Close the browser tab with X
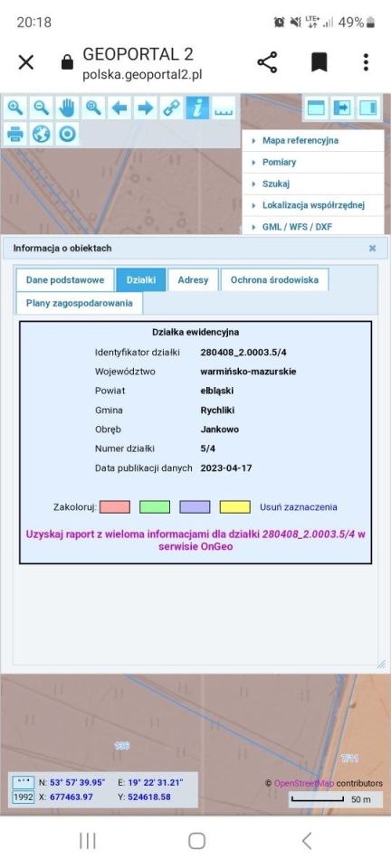The image size is (391, 868). (x=26, y=62)
